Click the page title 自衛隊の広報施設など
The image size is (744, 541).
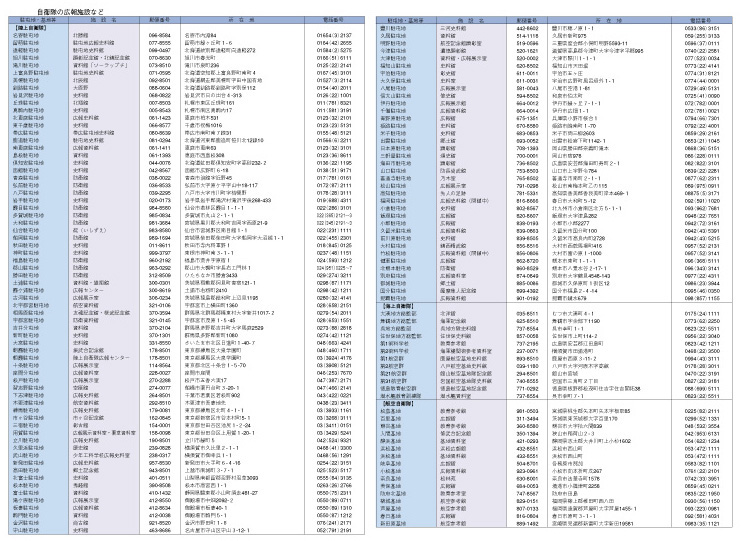tap(70, 11)
